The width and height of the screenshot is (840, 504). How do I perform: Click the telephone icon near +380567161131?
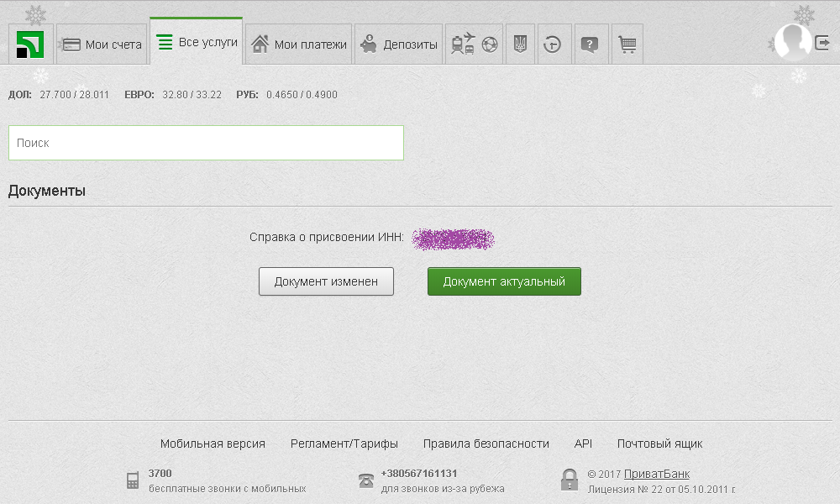pos(366,480)
